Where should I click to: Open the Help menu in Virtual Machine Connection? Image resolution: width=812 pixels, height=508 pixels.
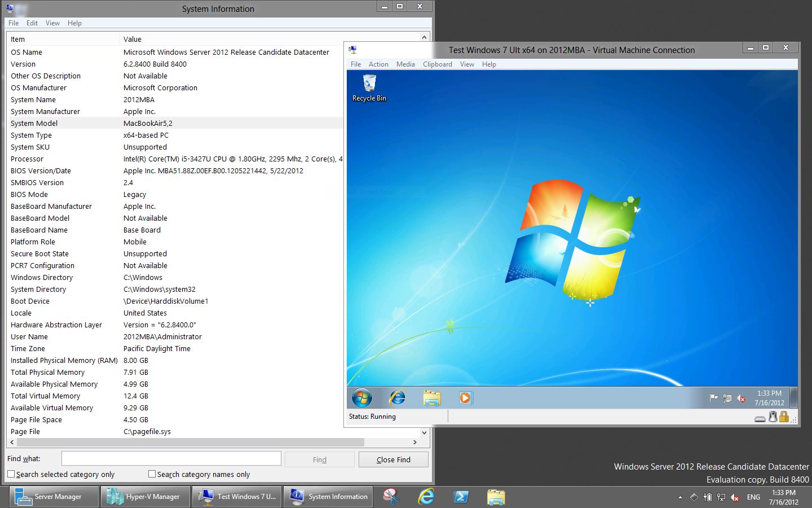tap(489, 64)
